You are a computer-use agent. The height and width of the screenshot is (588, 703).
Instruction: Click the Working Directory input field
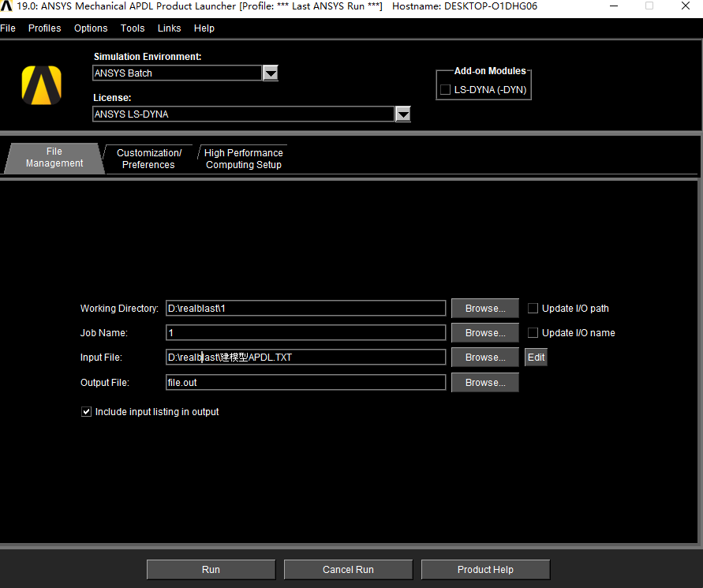point(306,308)
